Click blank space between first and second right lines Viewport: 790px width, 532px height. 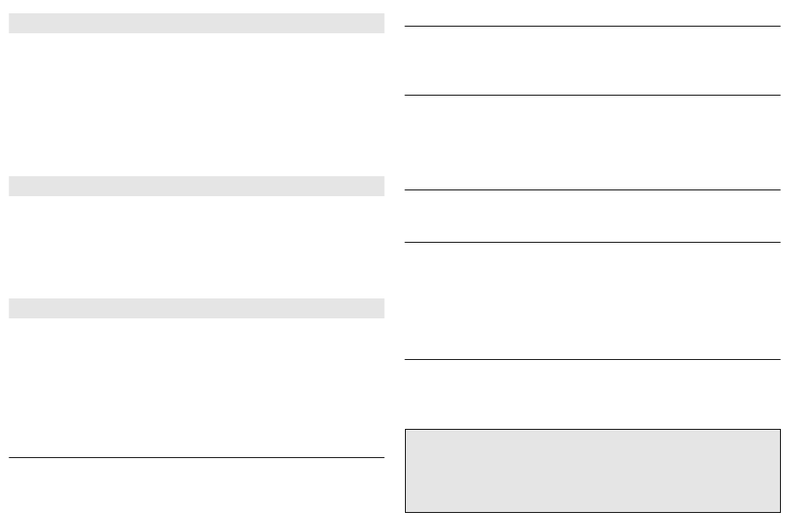click(x=592, y=61)
